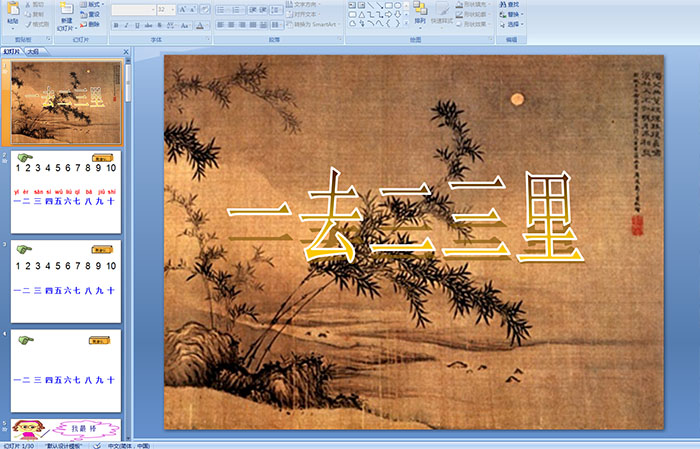Click the Font Color swatch
The height and width of the screenshot is (449, 700).
click(200, 25)
